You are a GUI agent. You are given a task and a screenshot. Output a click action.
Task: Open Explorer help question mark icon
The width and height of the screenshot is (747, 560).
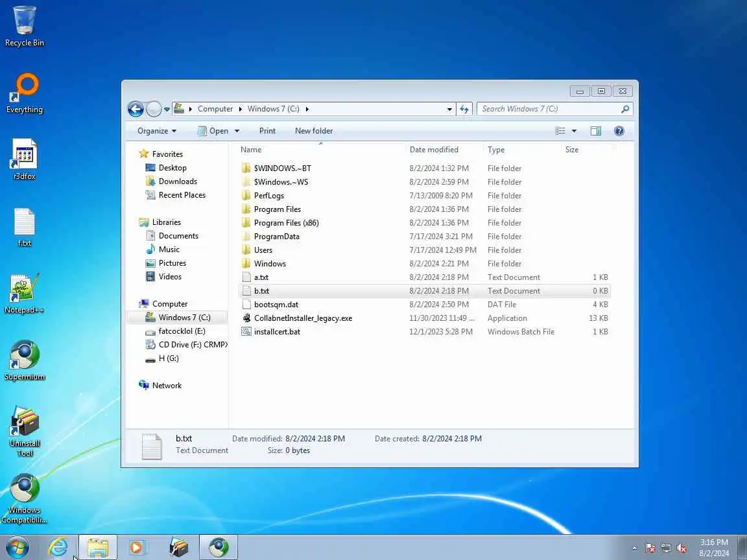619,131
